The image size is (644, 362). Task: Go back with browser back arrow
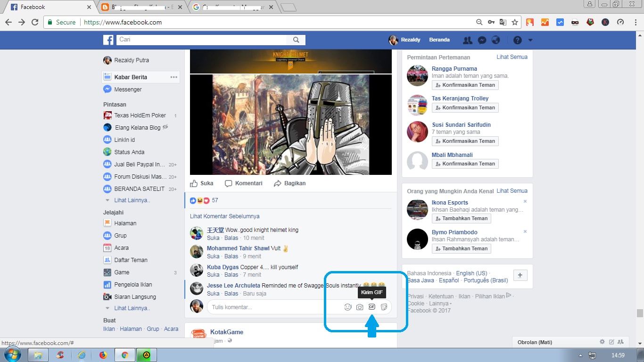[8, 22]
